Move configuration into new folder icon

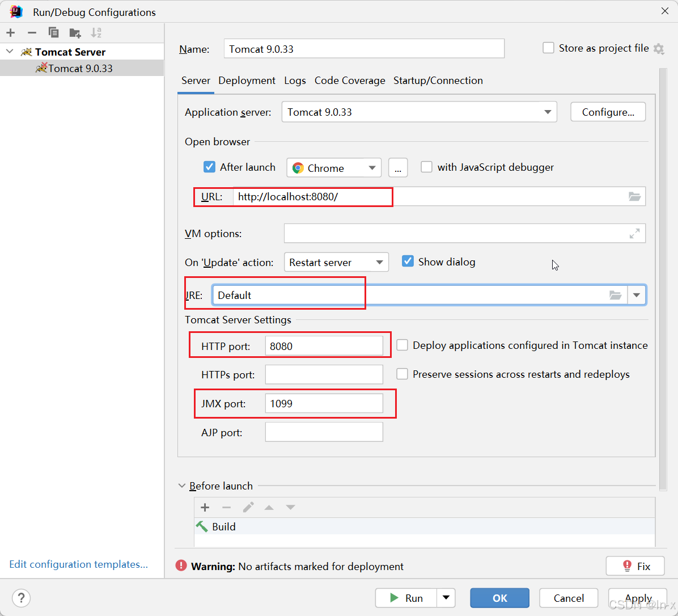[75, 33]
